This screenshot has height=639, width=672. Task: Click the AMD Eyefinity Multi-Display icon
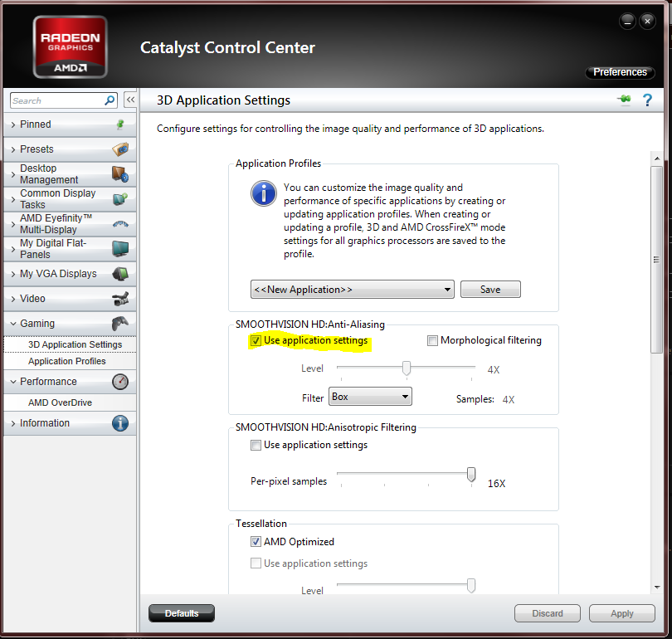[120, 224]
